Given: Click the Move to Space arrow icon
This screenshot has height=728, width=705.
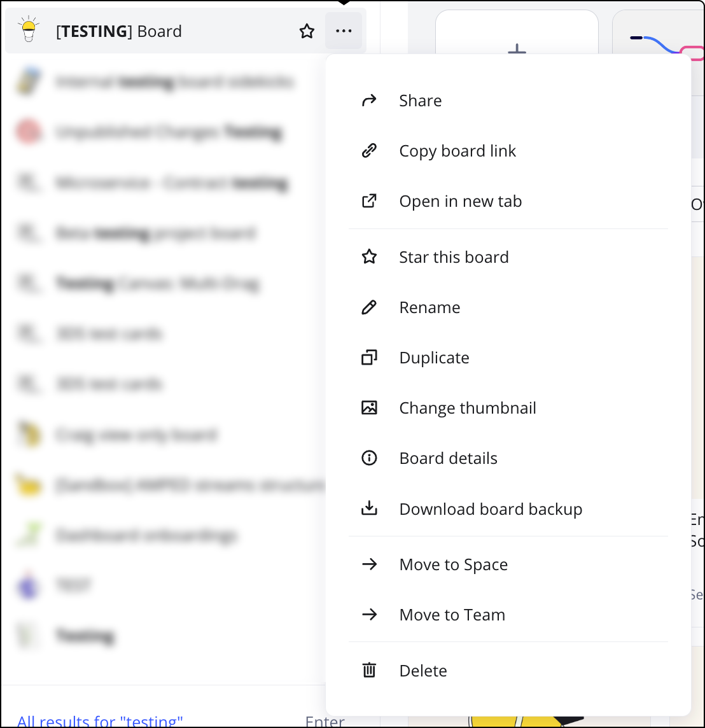Looking at the screenshot, I should tap(369, 564).
